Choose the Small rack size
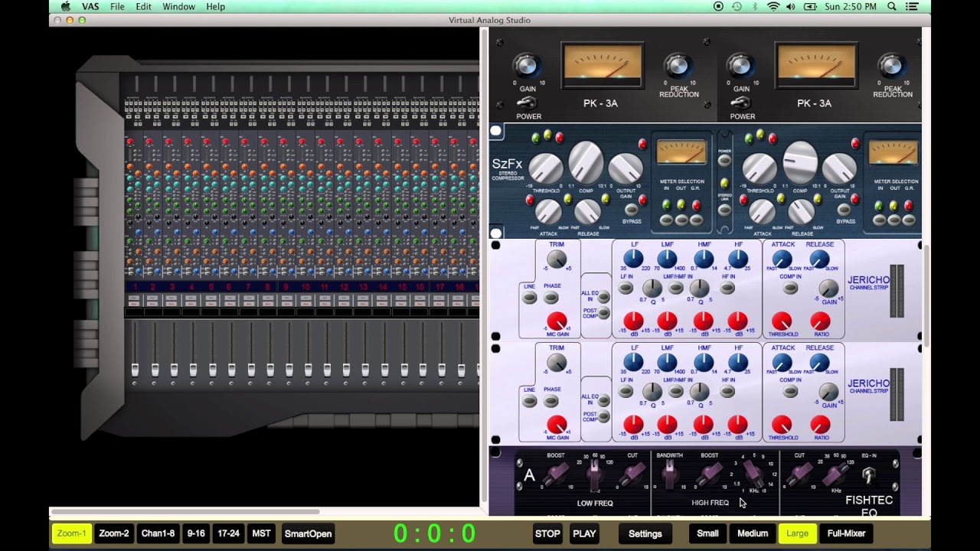 coord(707,533)
